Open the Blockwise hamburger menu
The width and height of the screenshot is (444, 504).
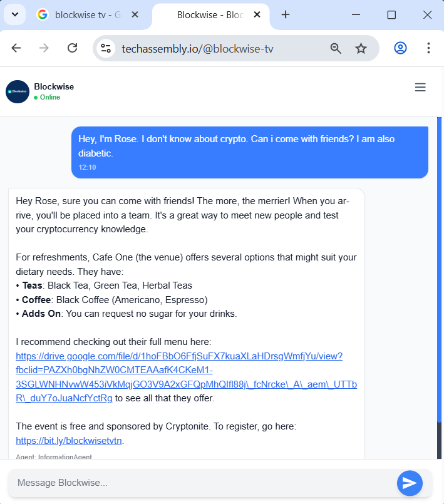(420, 87)
